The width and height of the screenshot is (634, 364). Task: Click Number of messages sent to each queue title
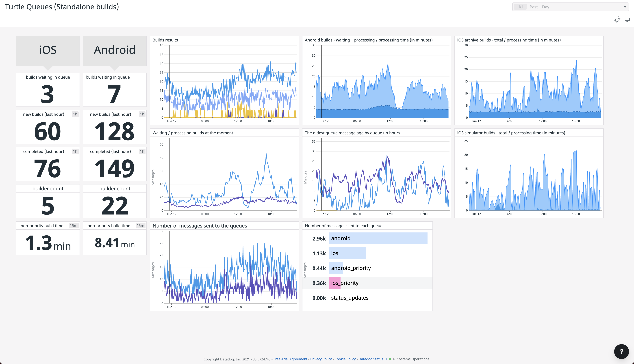pos(343,226)
